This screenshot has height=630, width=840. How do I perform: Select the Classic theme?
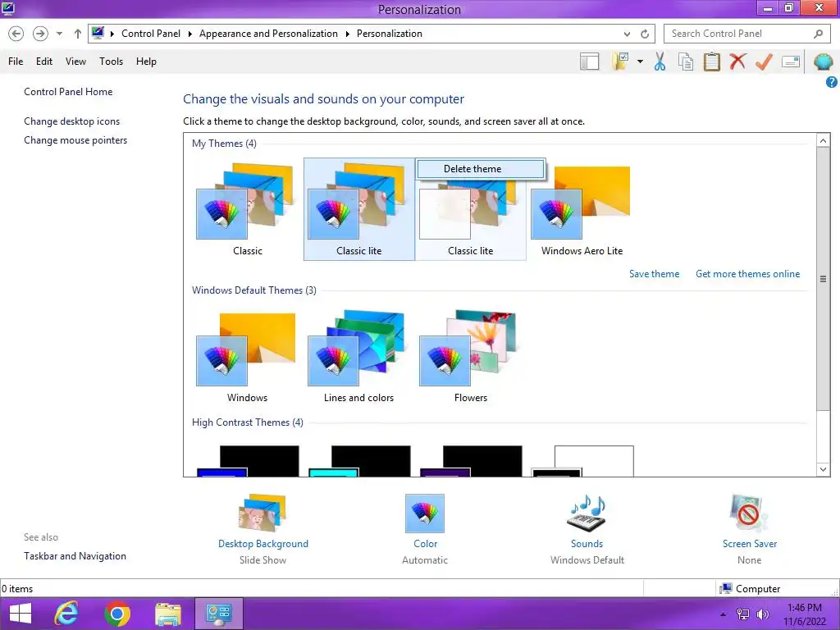click(248, 209)
